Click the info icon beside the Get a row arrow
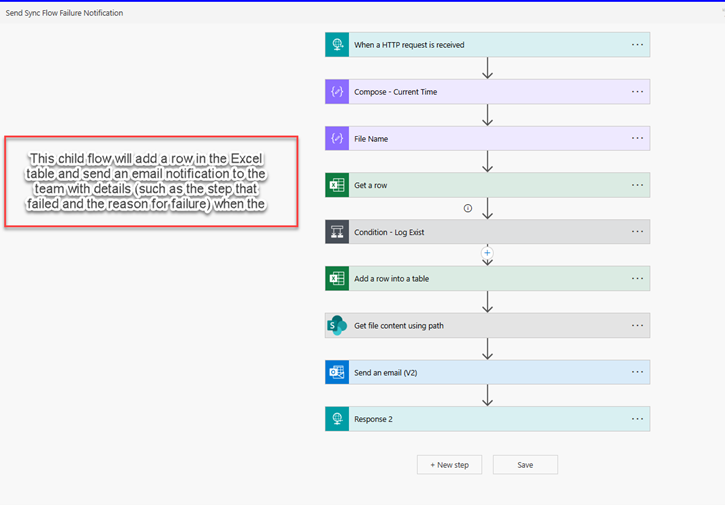The height and width of the screenshot is (505, 725). click(468, 208)
